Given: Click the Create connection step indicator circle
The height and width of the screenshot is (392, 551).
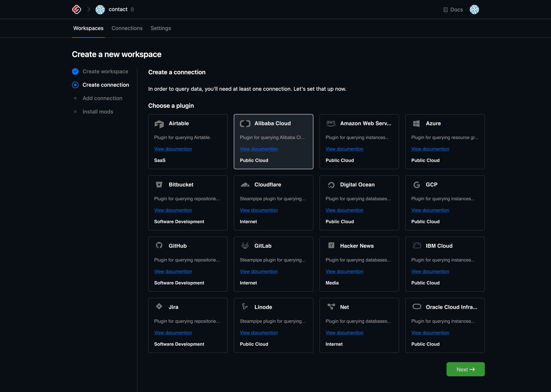Looking at the screenshot, I should pyautogui.click(x=75, y=85).
